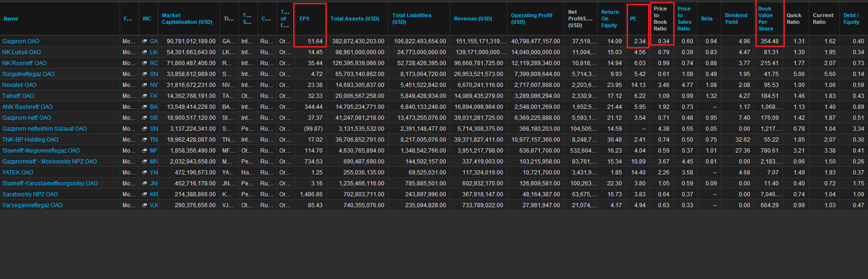The height and width of the screenshot is (279, 868).
Task: Sort by Current Ratio column header
Action: [x=823, y=19]
